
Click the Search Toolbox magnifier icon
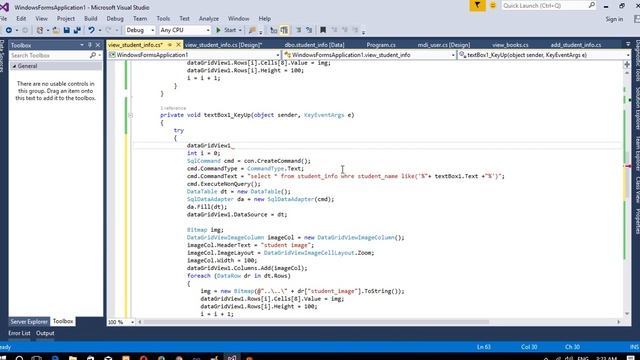click(x=93, y=55)
